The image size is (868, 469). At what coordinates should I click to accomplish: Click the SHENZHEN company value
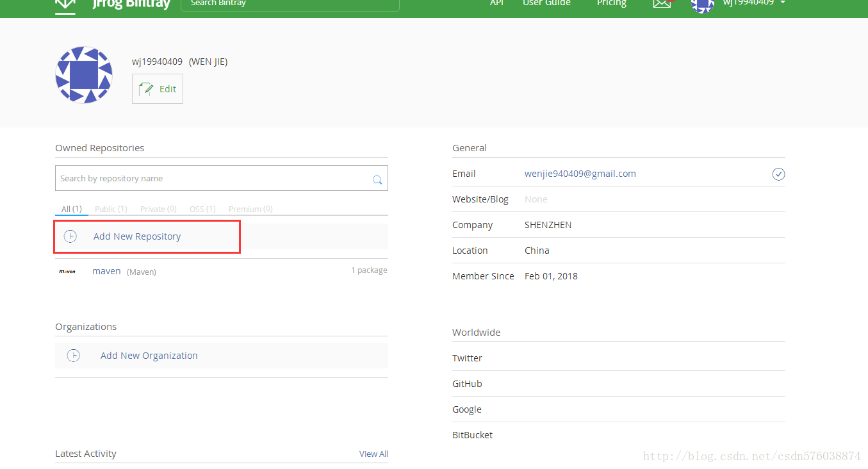coord(548,225)
